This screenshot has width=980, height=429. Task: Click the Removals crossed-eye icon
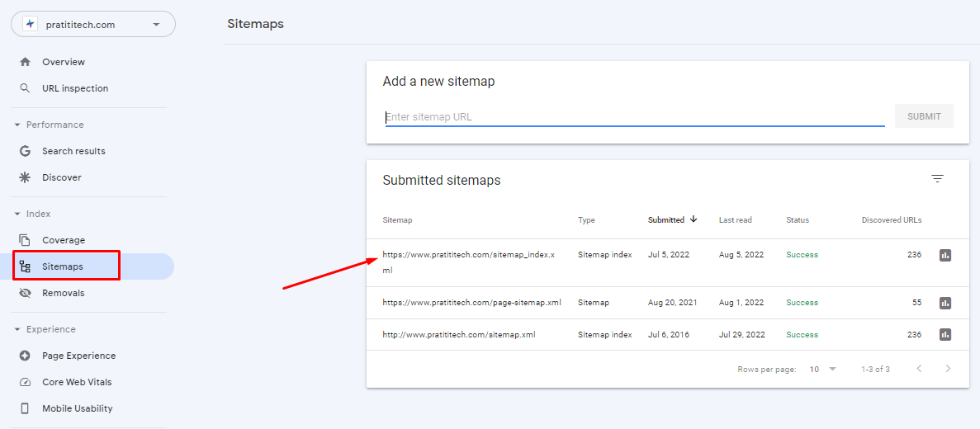[25, 293]
